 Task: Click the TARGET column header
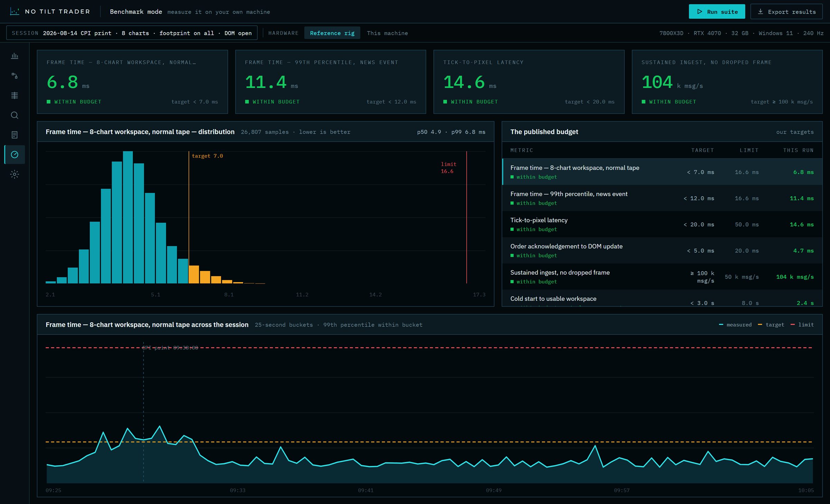702,150
